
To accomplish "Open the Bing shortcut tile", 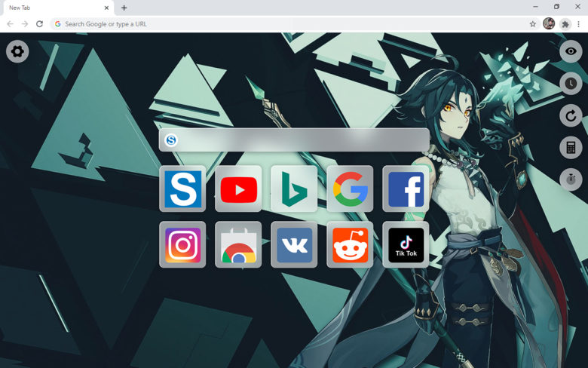I will point(294,189).
